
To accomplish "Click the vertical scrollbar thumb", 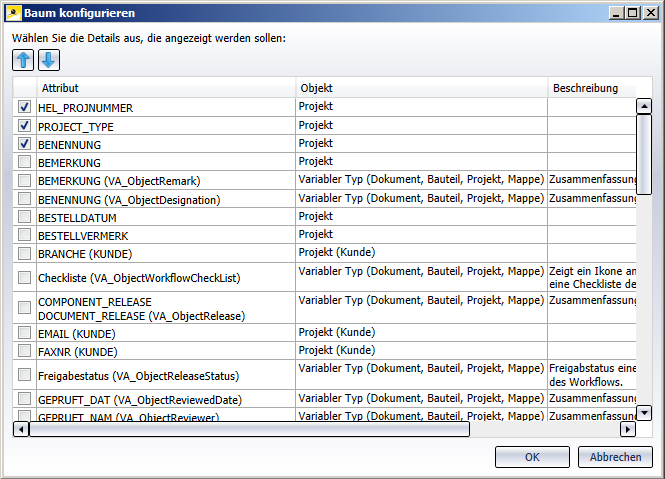I will click(644, 154).
